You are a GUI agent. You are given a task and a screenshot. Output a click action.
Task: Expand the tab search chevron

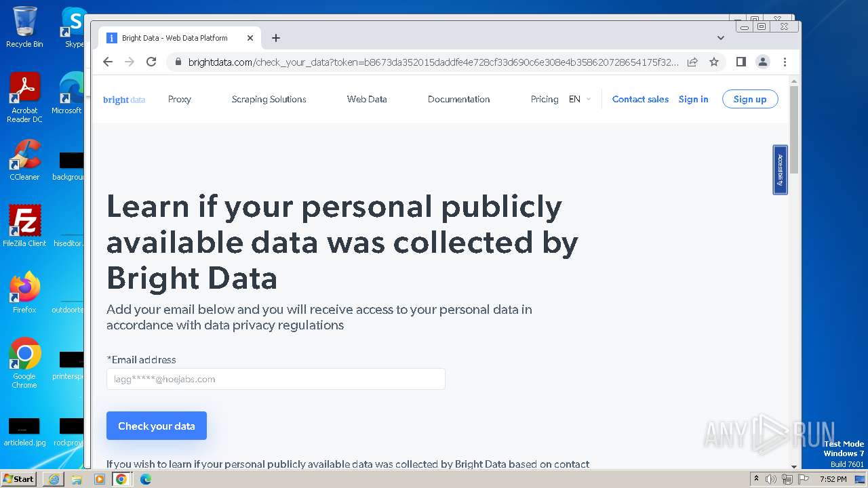pos(721,38)
